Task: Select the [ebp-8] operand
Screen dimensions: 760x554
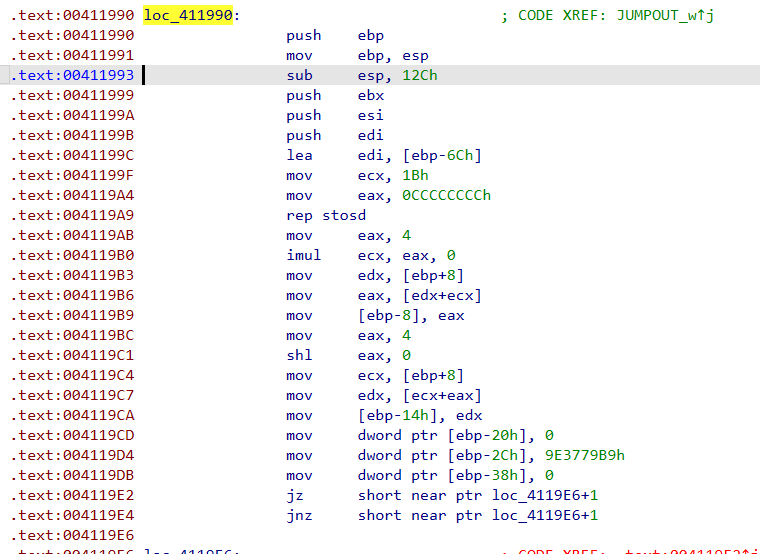Action: (x=389, y=315)
